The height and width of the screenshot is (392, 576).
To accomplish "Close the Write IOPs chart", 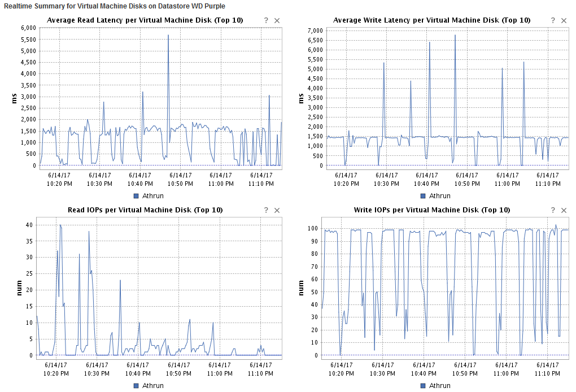I will [562, 210].
